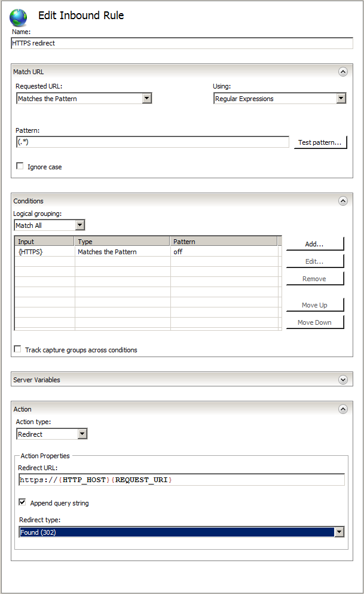This screenshot has width=364, height=594.
Task: Click the rule Name text field
Action: 182,44
